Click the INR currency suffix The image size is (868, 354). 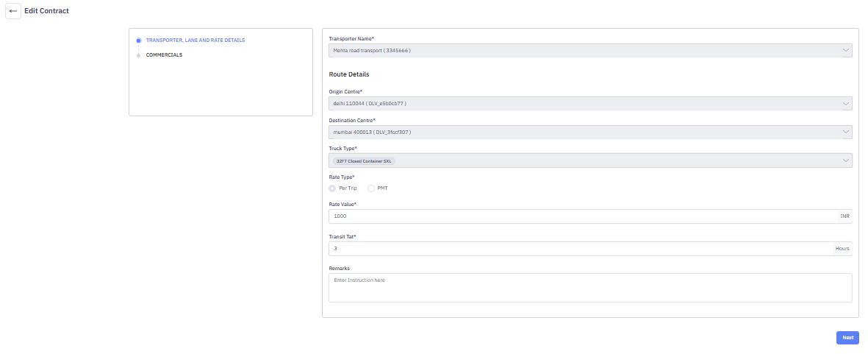(x=844, y=216)
